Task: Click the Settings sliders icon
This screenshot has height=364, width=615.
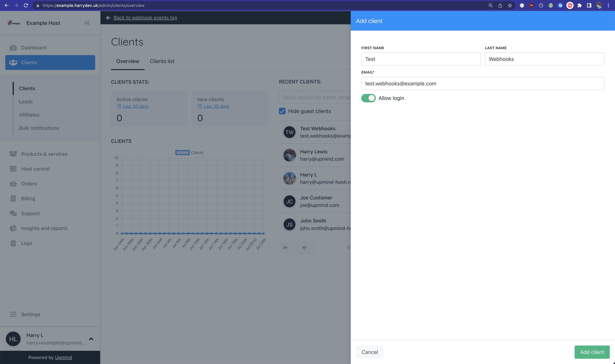Action: (x=13, y=314)
